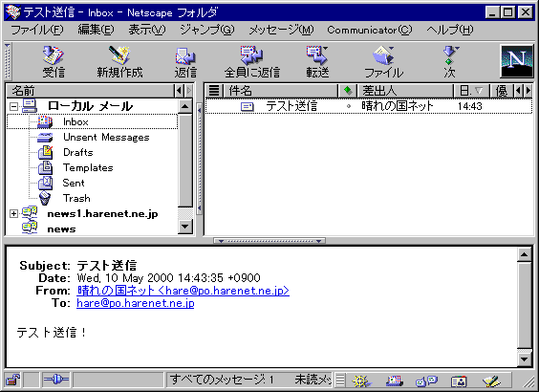The width and height of the screenshot is (539, 392).
Task: Click the 受信 (Get Mail) toolbar icon
Action: (54, 62)
